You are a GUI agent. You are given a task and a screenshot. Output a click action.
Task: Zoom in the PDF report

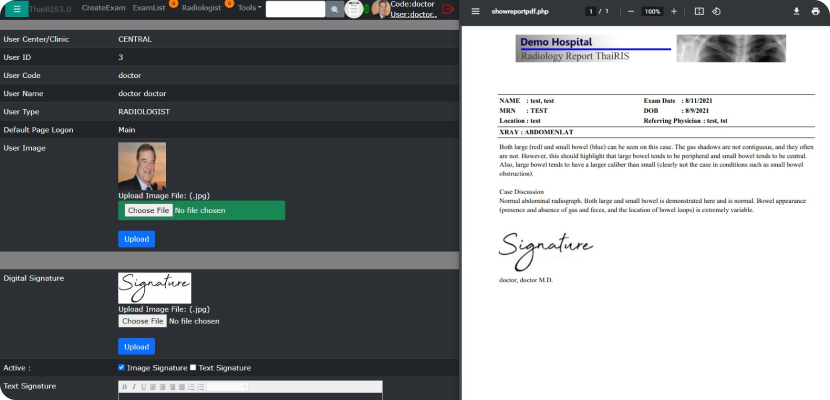pos(674,11)
